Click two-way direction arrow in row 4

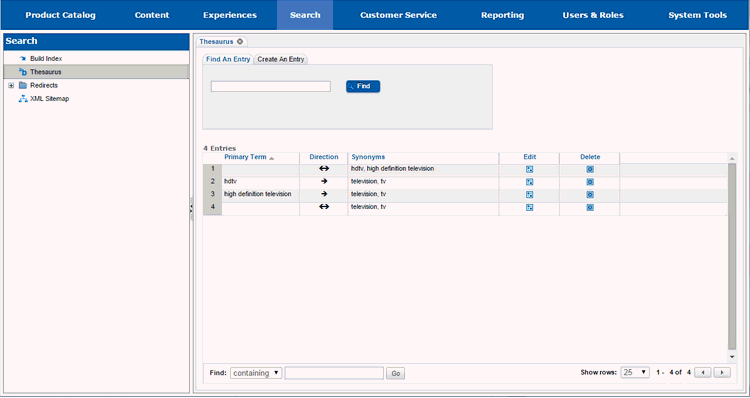324,207
